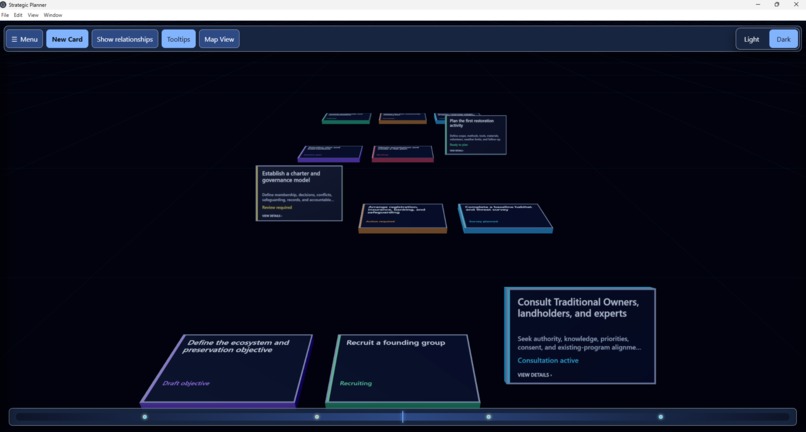Click the Consultation active status text
The width and height of the screenshot is (806, 432).
(x=548, y=361)
